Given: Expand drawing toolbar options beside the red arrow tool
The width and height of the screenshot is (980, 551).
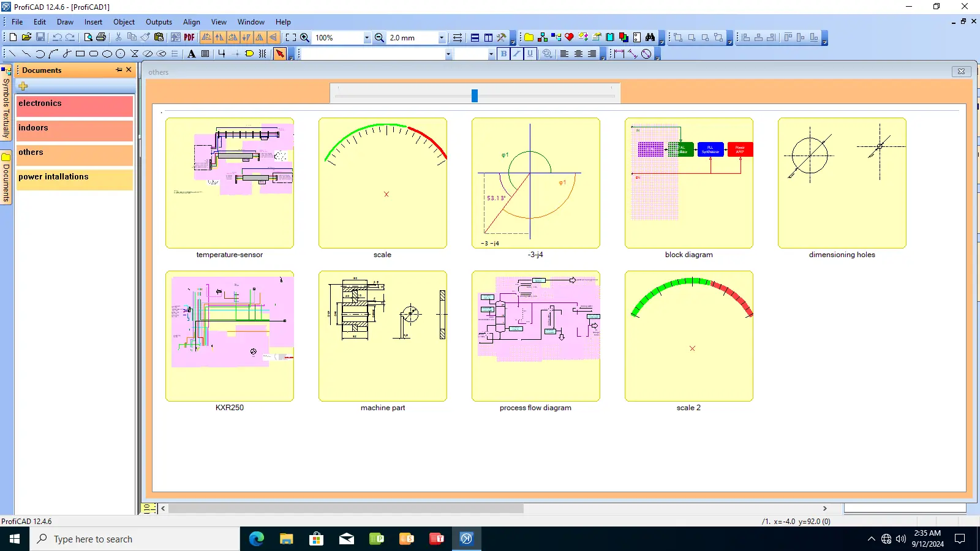Looking at the screenshot, I should (291, 55).
